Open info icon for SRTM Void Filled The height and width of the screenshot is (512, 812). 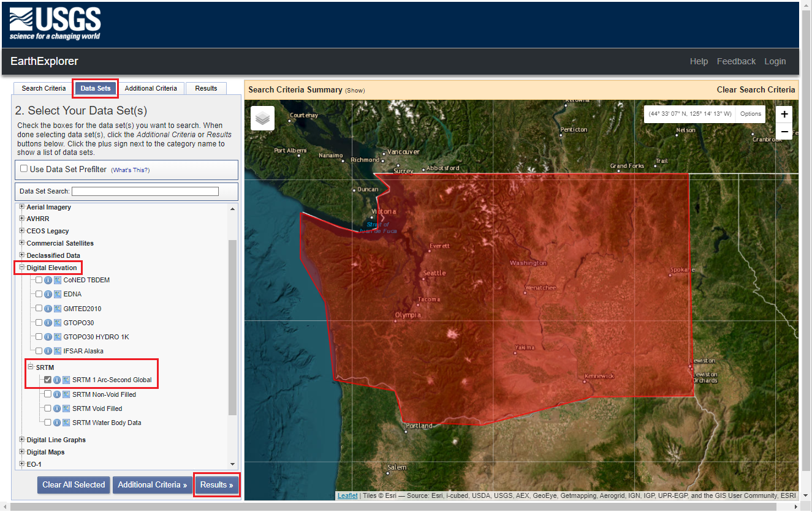tap(57, 408)
